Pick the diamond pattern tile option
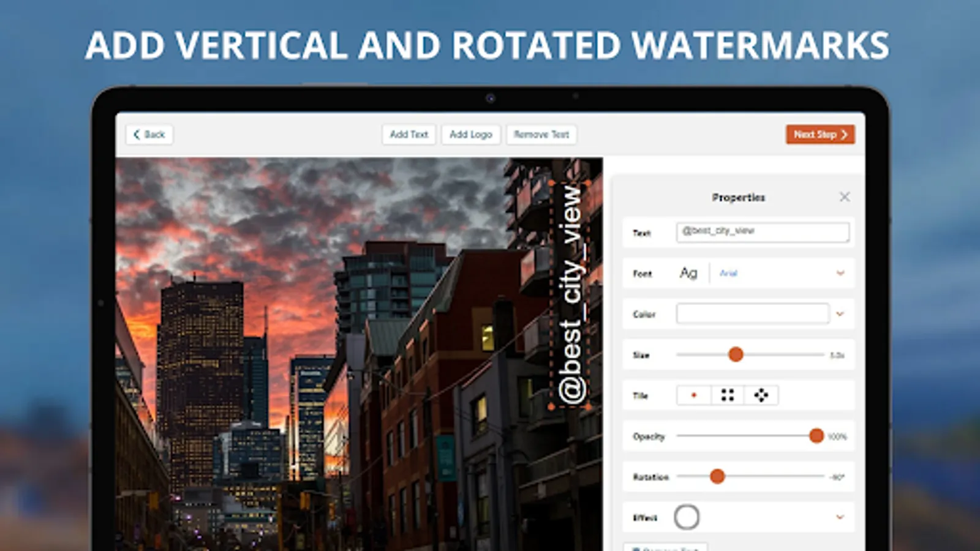 761,395
